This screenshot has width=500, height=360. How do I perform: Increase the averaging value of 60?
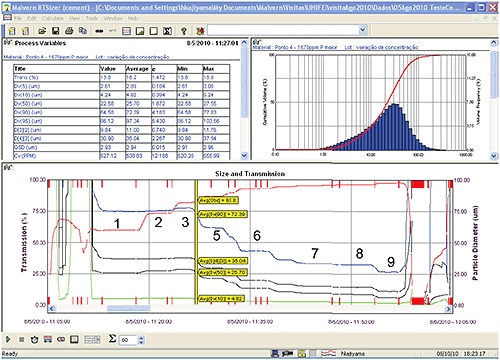click(x=141, y=338)
